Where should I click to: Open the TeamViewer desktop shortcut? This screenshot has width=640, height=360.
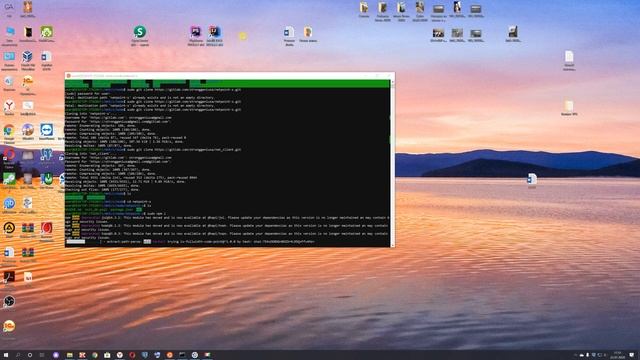pyautogui.click(x=47, y=130)
